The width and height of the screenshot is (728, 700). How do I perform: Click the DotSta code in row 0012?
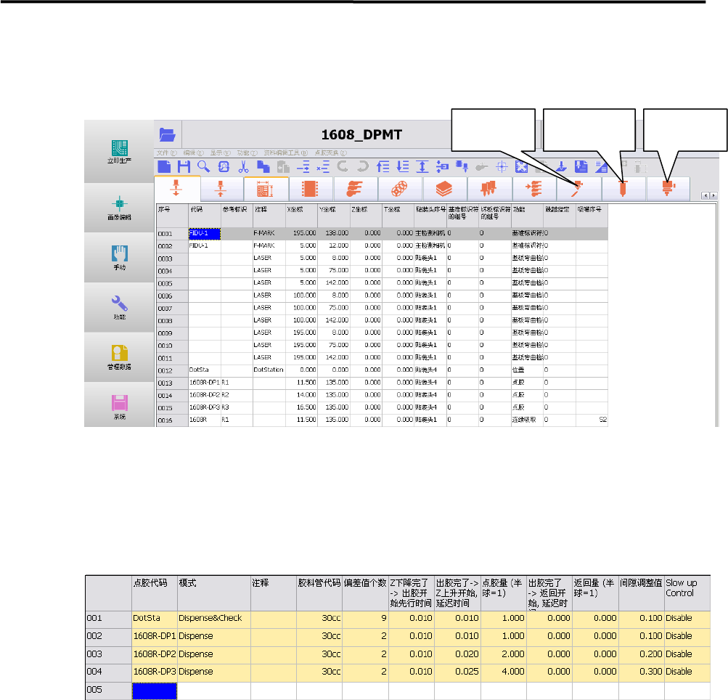coord(204,370)
